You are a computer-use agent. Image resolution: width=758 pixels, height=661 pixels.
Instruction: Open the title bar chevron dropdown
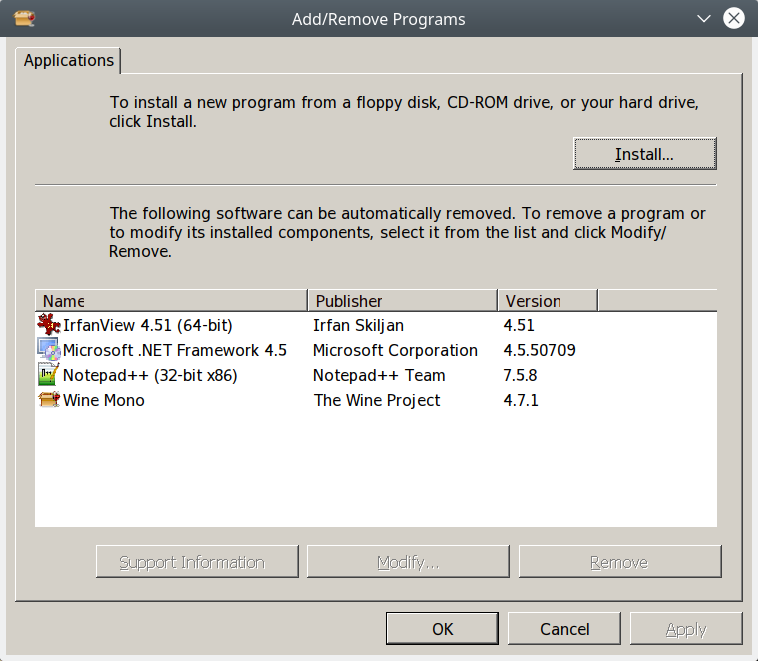[x=704, y=18]
